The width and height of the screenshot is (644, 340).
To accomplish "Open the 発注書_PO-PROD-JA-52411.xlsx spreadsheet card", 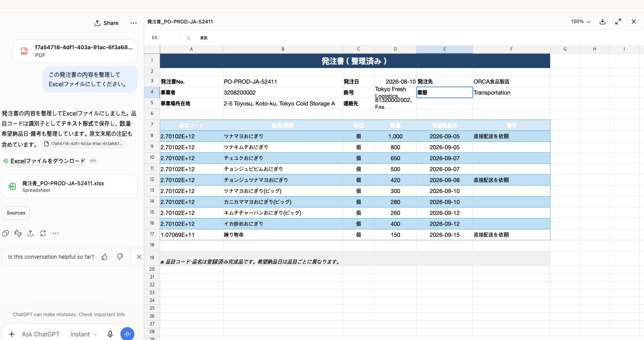I will point(70,186).
